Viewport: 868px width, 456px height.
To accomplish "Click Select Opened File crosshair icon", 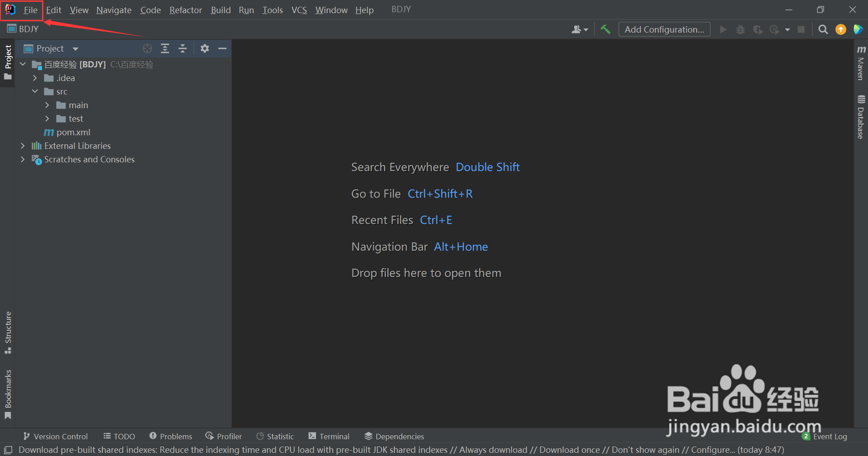I will coord(147,48).
